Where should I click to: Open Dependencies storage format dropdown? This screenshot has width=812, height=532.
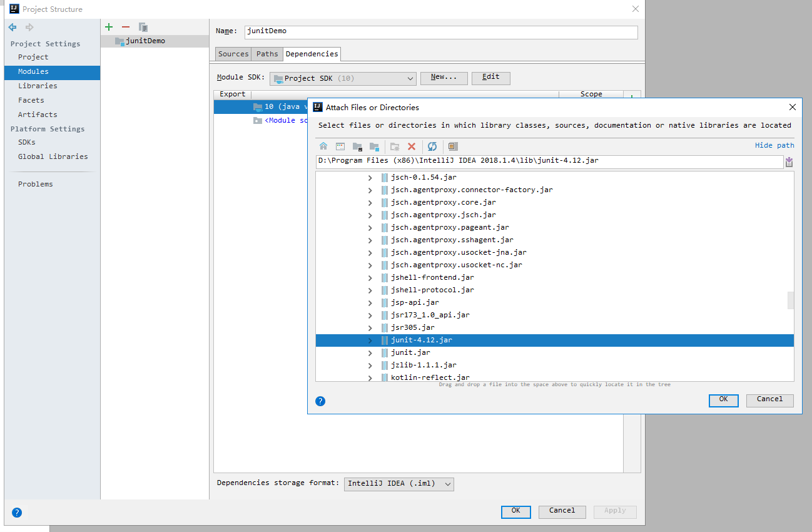pyautogui.click(x=399, y=484)
